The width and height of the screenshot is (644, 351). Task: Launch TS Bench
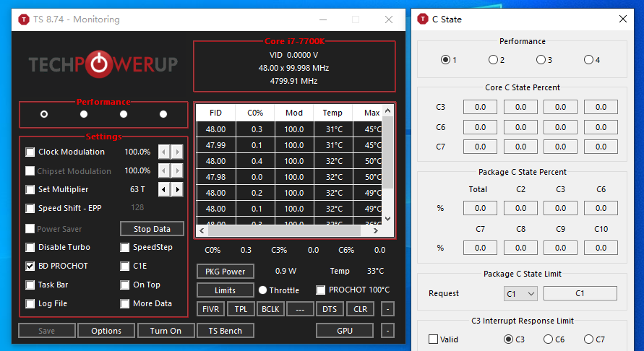click(225, 331)
